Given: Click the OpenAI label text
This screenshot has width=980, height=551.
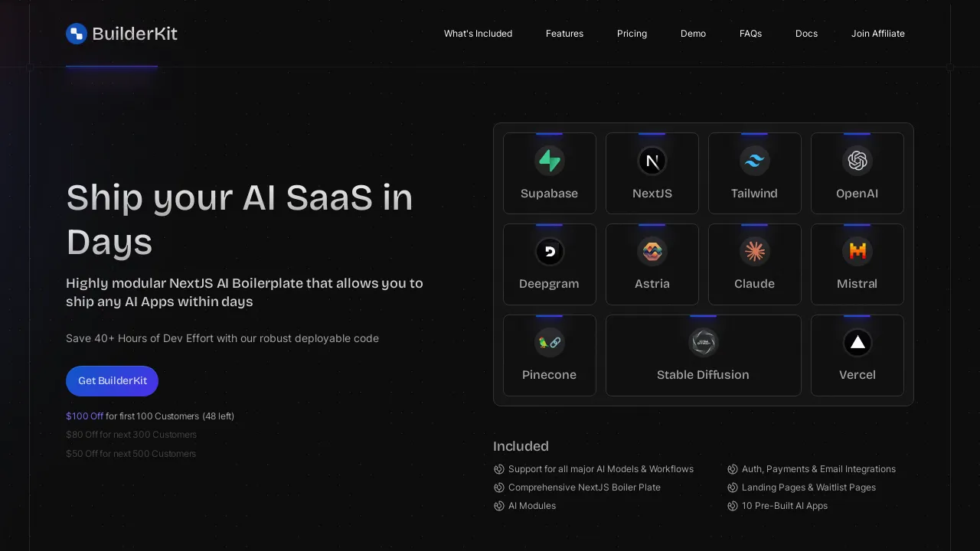Looking at the screenshot, I should click(857, 194).
